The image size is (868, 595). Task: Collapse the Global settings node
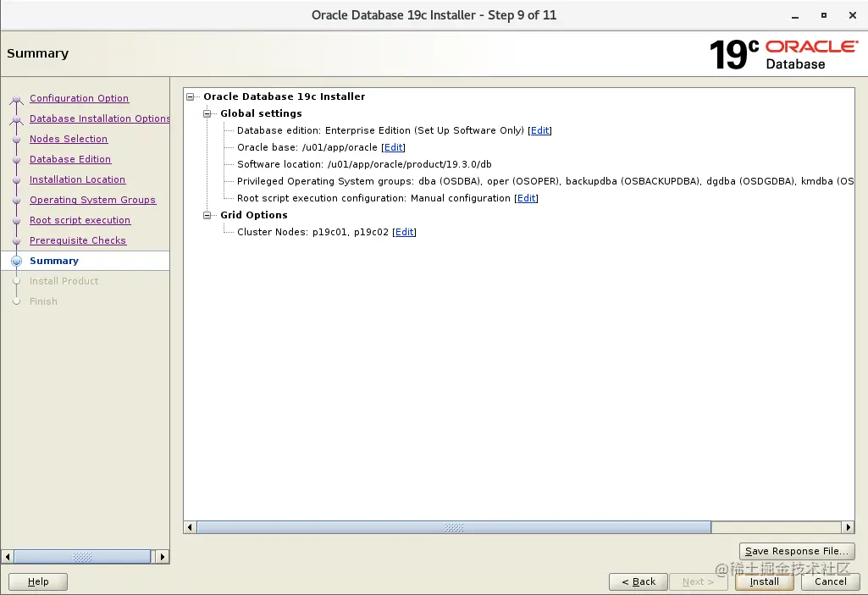[207, 113]
